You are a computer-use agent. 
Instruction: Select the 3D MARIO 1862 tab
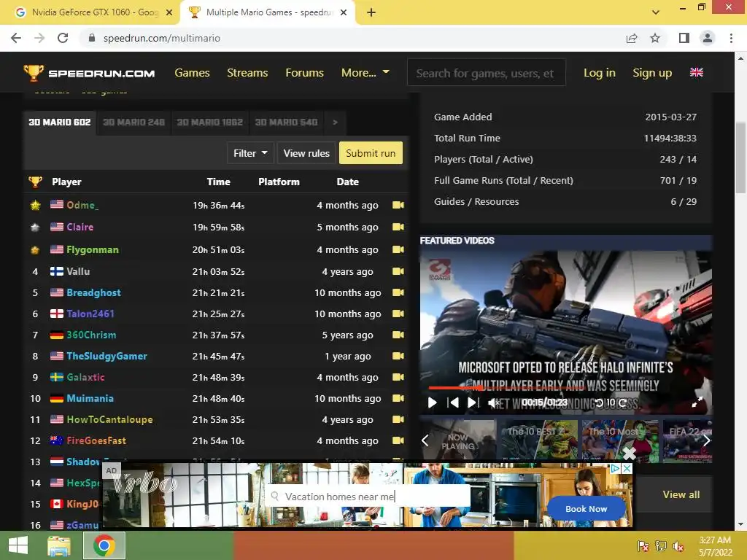(209, 122)
